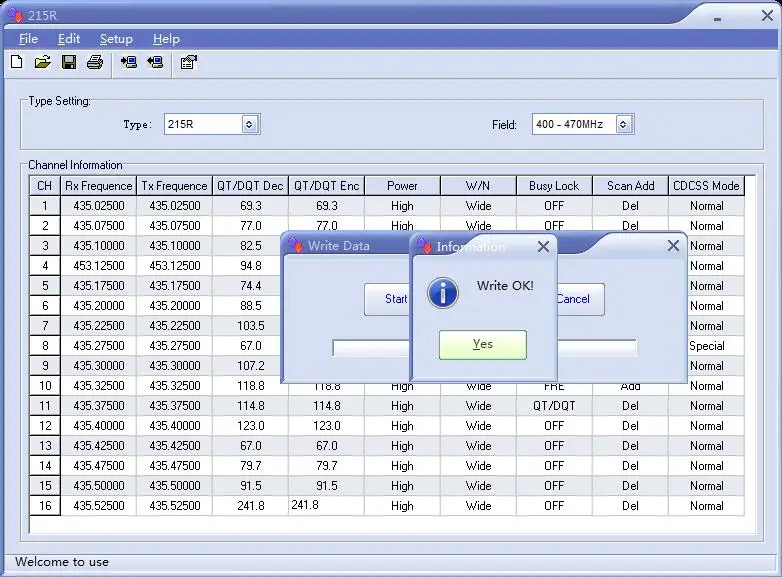Minimize the 215R main window

tap(717, 19)
